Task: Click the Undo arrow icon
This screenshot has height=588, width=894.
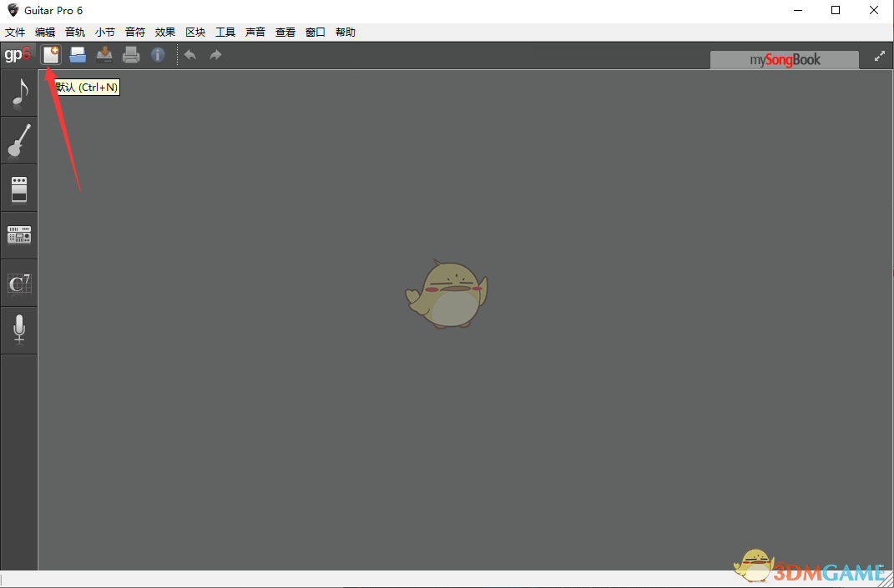Action: click(x=190, y=55)
